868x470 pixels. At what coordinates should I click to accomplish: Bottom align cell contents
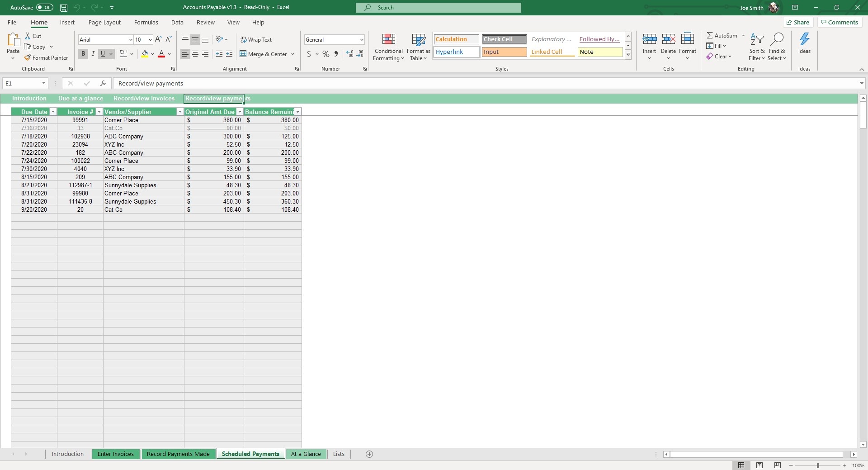(205, 39)
